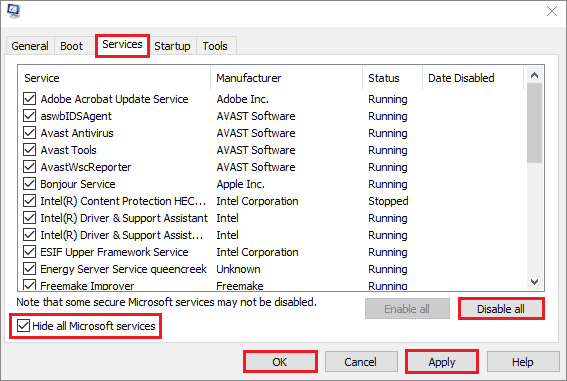
Task: Sort by the Manufacturer column header
Action: pyautogui.click(x=286, y=78)
